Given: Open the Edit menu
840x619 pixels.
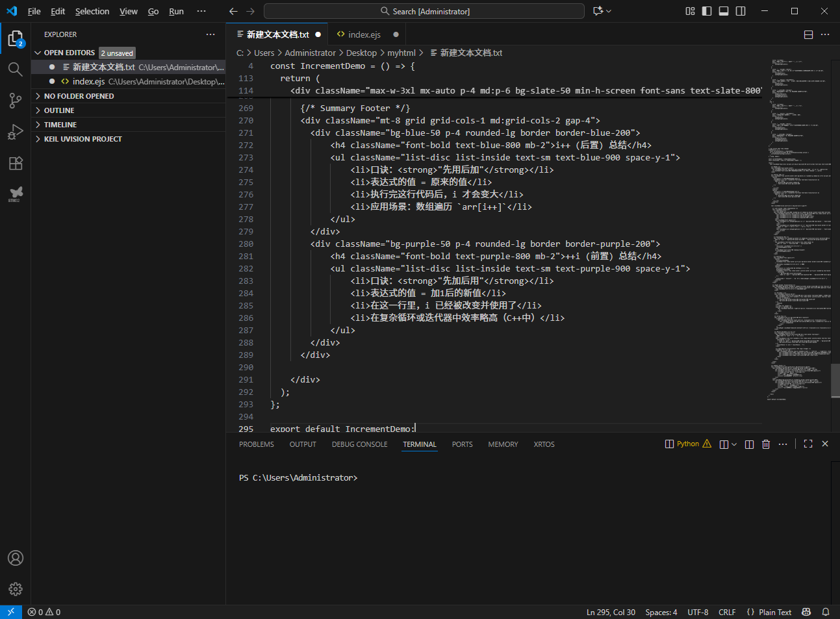Looking at the screenshot, I should coord(58,11).
